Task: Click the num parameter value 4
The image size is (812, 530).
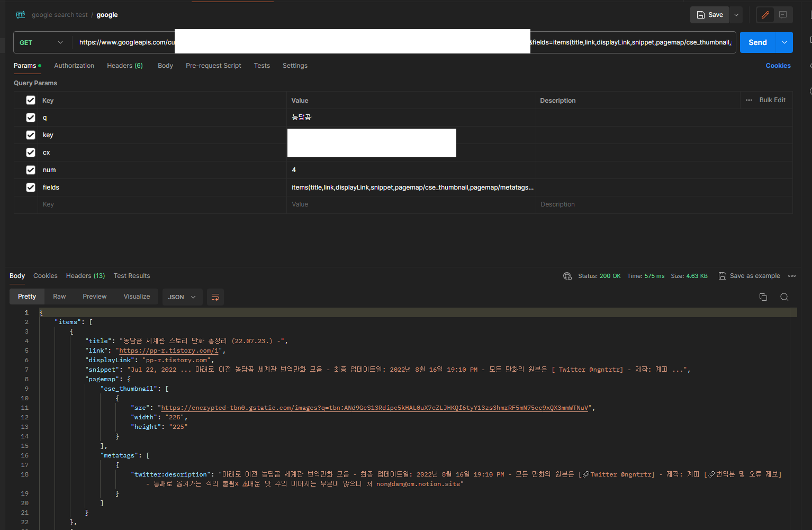Action: tap(294, 170)
